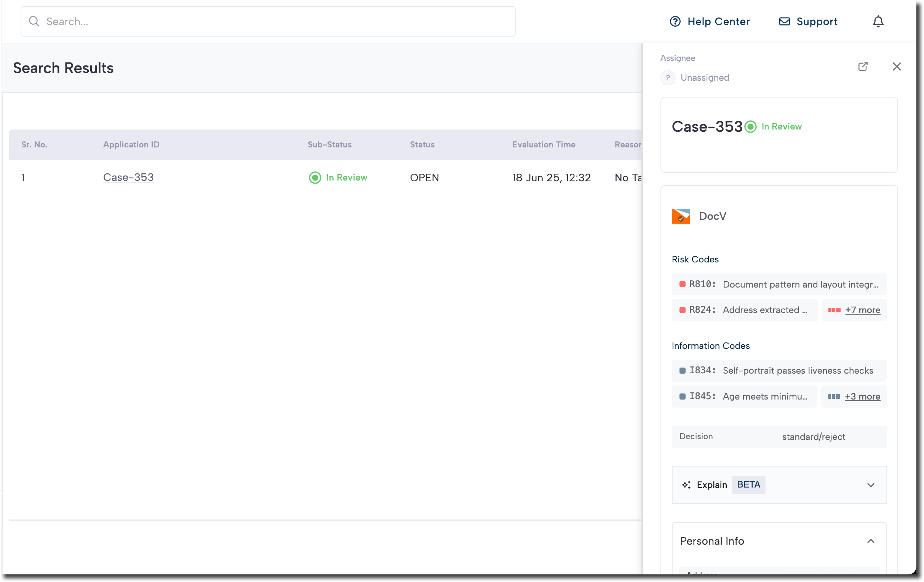The image size is (924, 582).
Task: Click the Support mail button
Action: [x=808, y=21]
